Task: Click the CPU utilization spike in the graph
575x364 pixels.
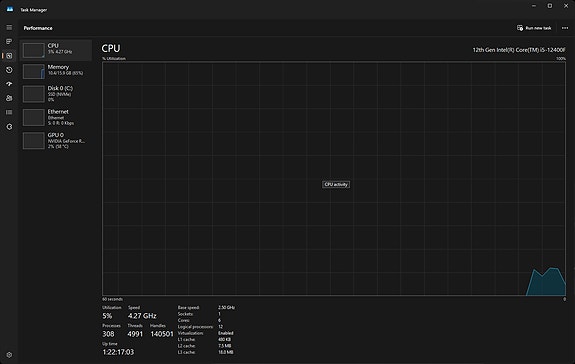Action: tap(546, 283)
